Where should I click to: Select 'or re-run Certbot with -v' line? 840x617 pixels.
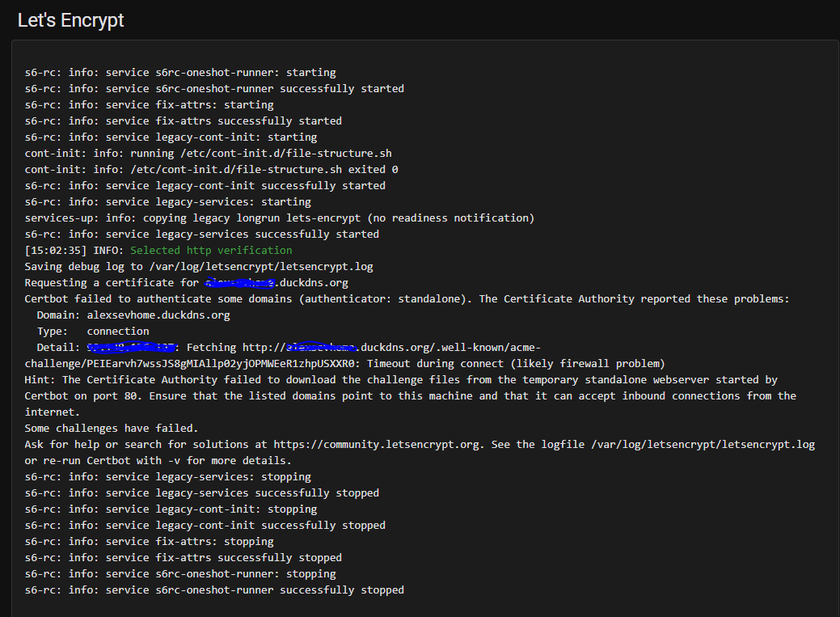click(158, 460)
